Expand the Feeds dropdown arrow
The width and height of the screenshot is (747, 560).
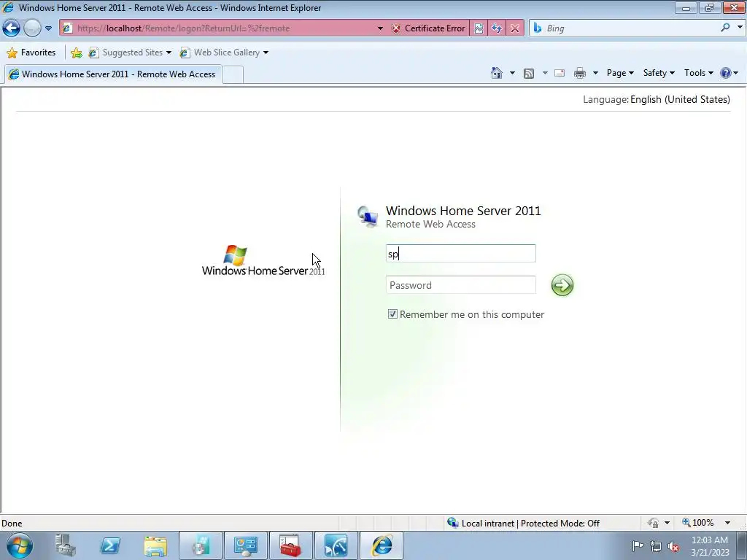click(545, 73)
